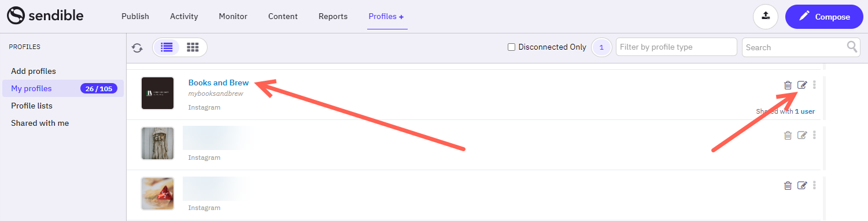Enable the Disconnected Only checkbox
Screen dimensions: 868x221
511,47
